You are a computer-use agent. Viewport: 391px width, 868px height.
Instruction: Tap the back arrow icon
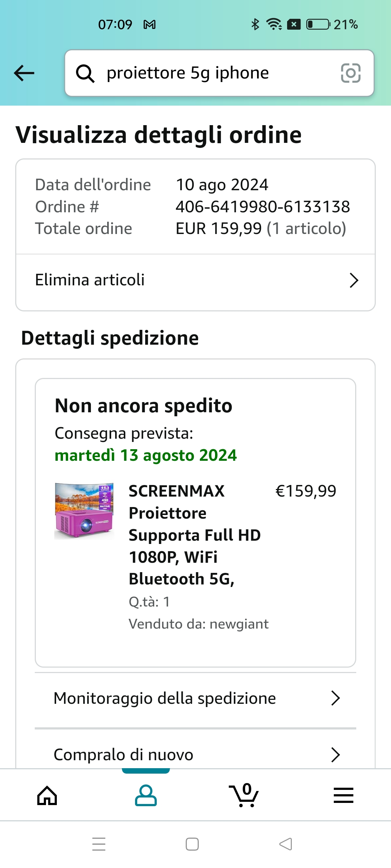tap(24, 73)
